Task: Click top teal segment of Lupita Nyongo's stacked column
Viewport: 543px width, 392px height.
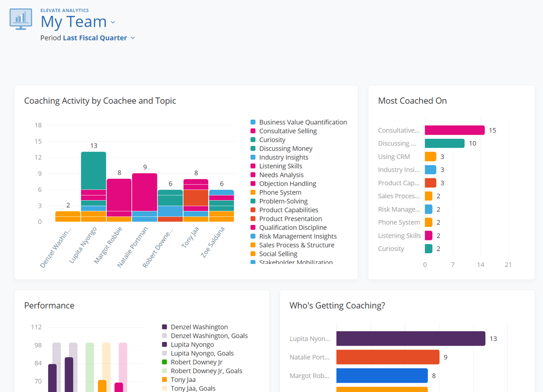Action: point(94,171)
